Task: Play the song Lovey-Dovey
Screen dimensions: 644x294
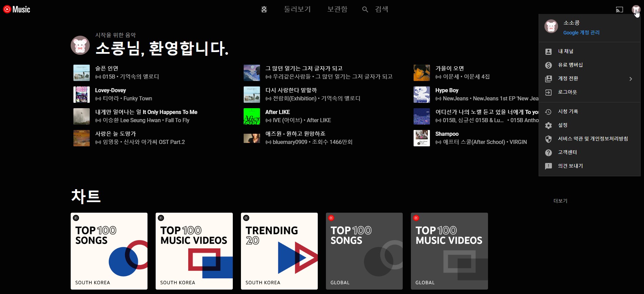Action: tap(110, 90)
